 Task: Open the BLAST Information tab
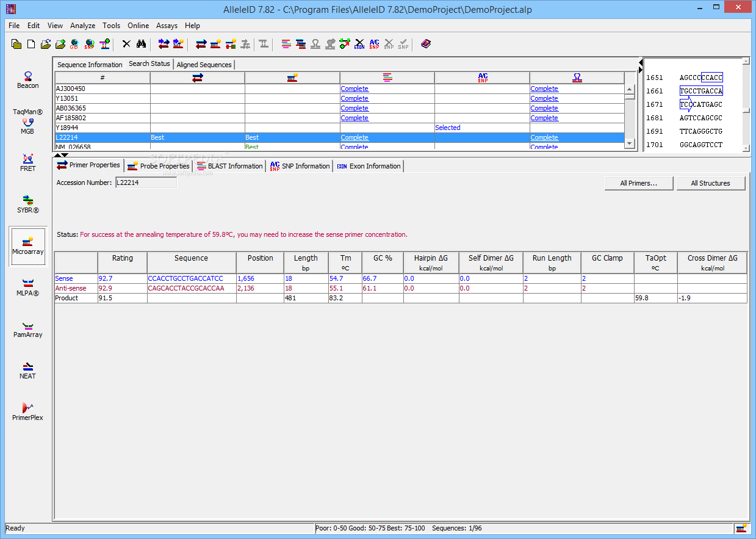tap(229, 166)
